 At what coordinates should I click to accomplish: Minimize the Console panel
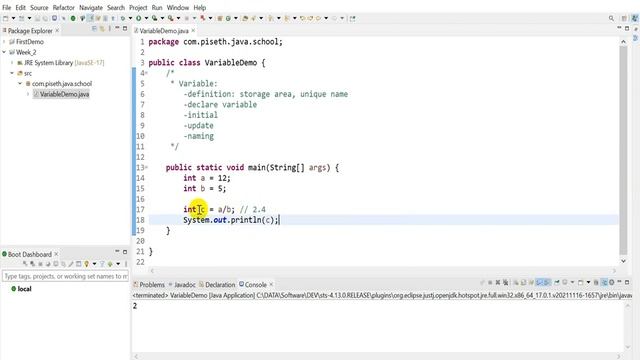(619, 282)
